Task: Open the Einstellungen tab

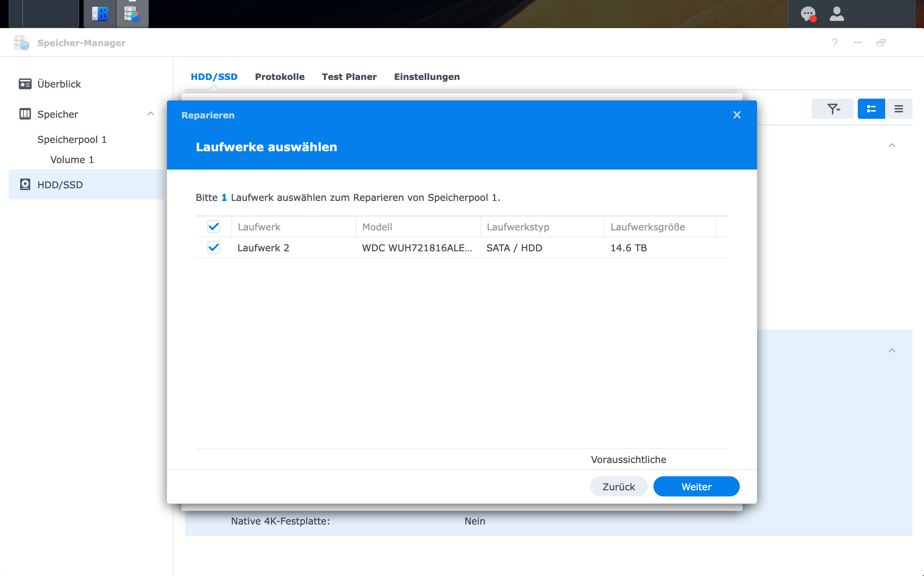Action: click(426, 77)
